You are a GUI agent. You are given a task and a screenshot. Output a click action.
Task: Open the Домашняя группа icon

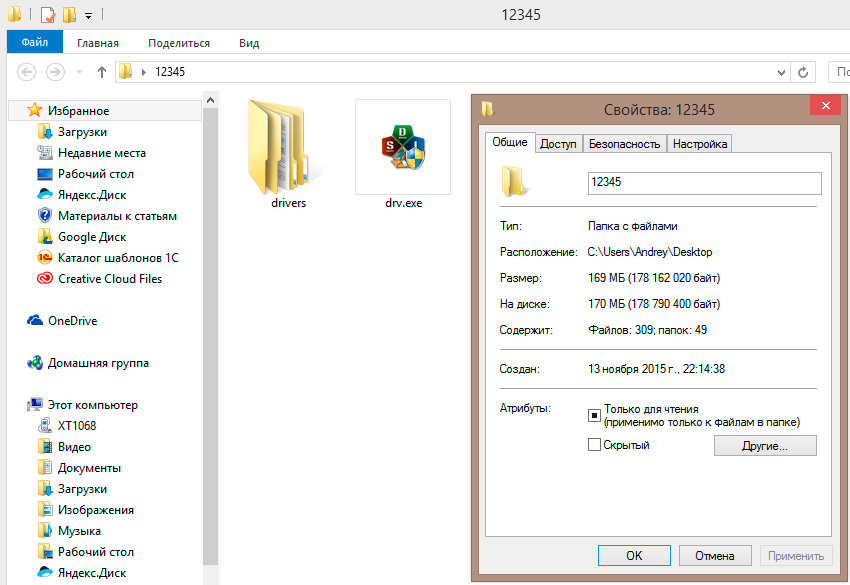coord(35,363)
